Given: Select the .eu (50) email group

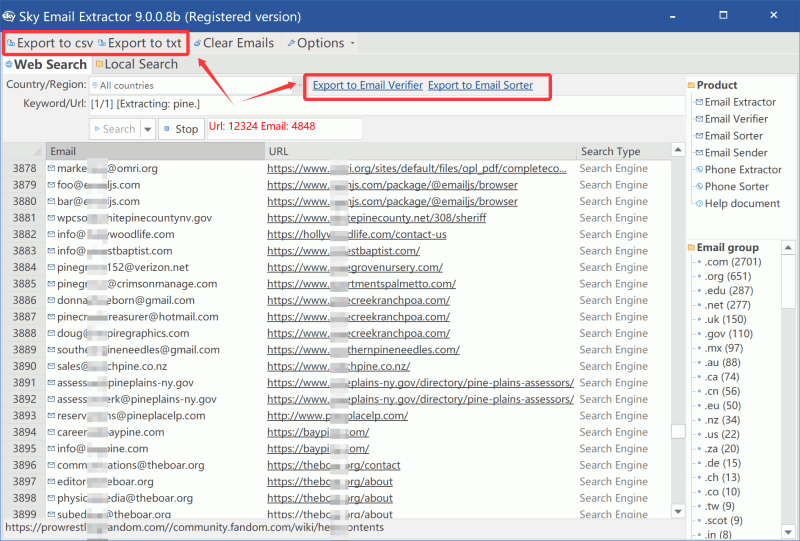Looking at the screenshot, I should [722, 405].
